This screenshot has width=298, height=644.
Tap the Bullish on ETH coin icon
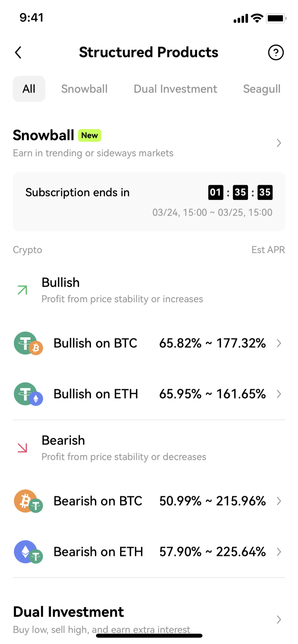[x=28, y=394]
